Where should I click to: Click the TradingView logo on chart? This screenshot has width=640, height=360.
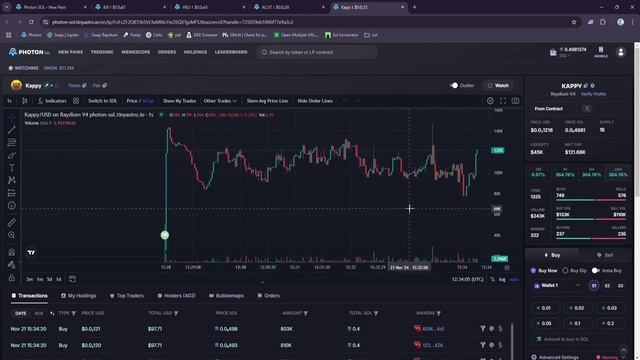click(x=31, y=253)
